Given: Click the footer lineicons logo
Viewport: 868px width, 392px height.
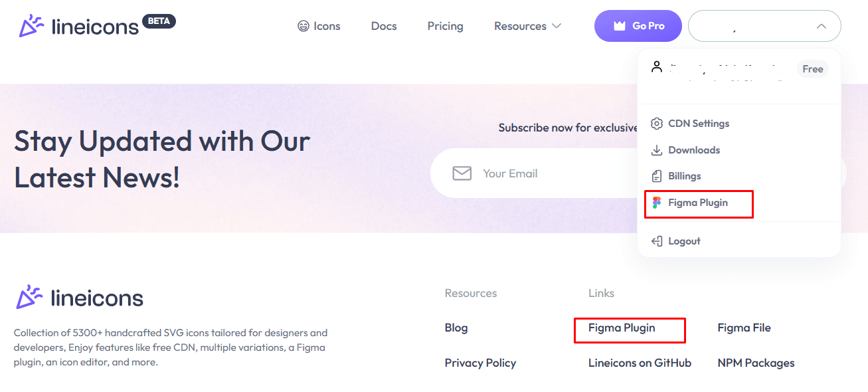Looking at the screenshot, I should pyautogui.click(x=79, y=298).
